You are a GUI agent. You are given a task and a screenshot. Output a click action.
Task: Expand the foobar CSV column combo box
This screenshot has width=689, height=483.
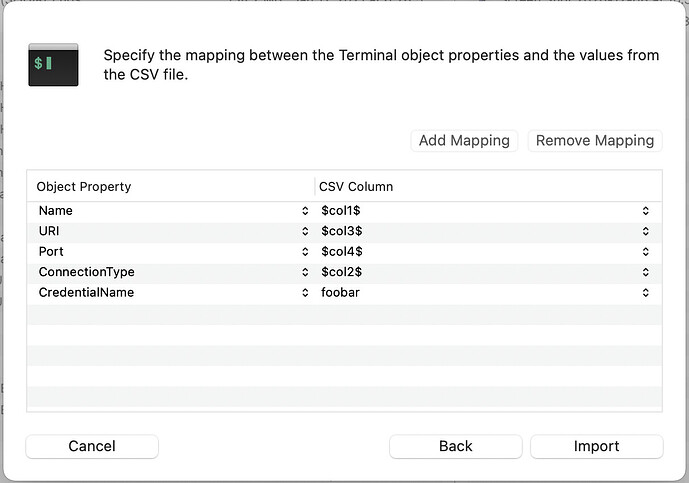pos(646,293)
